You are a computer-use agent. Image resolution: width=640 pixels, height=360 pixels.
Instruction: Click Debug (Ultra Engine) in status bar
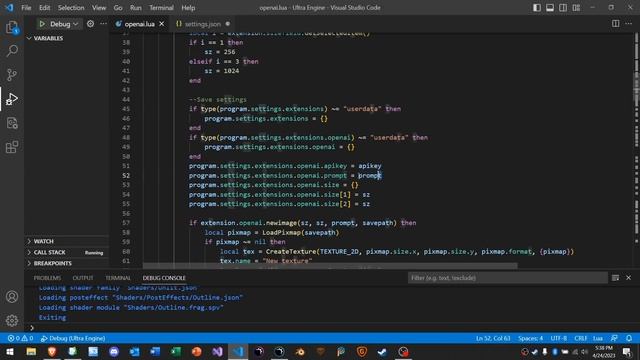[73, 338]
